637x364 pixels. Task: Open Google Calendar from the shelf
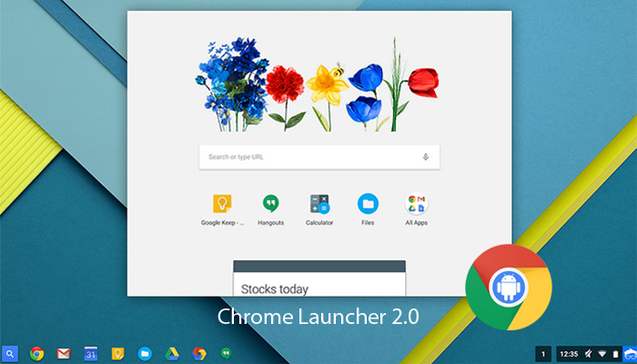(91, 353)
